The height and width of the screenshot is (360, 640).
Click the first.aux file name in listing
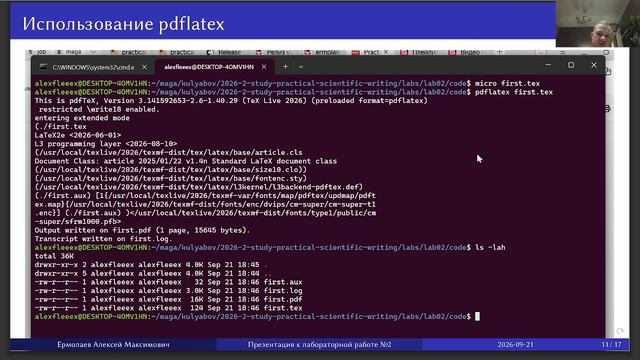point(283,282)
